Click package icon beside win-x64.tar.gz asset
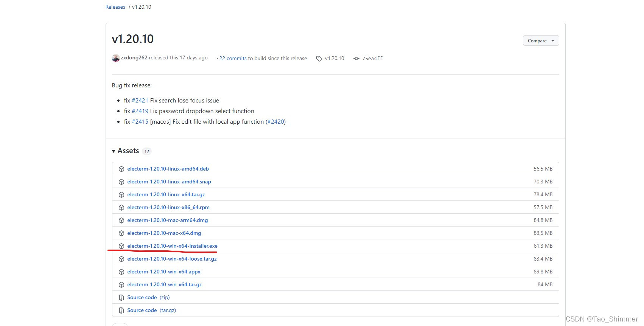Screen dimensions: 644x326 click(x=121, y=285)
